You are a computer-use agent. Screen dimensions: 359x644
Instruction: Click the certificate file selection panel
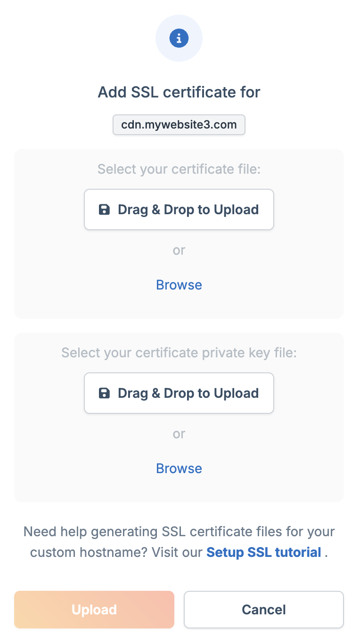179,234
